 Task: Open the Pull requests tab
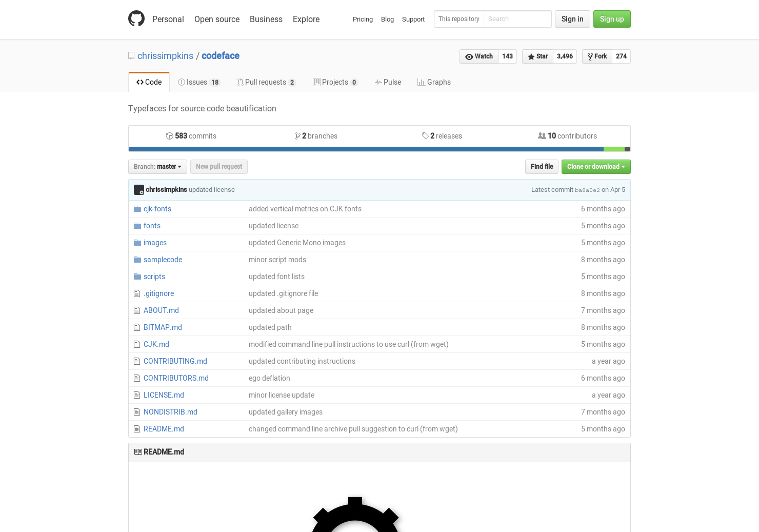(x=265, y=82)
